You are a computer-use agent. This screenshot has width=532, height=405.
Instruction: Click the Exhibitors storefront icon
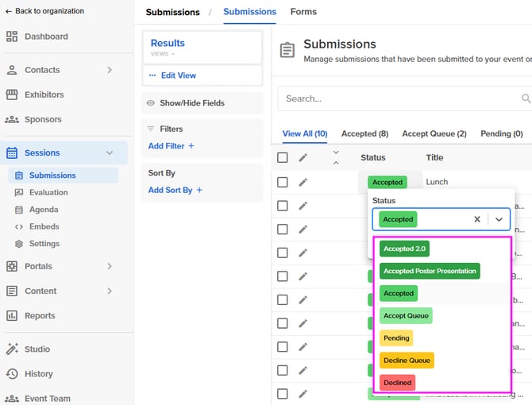12,94
